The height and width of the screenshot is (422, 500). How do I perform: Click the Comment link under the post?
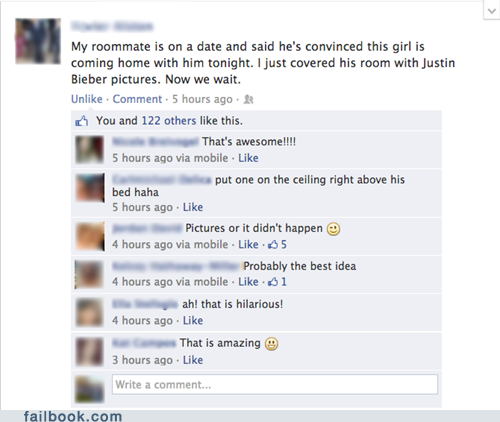tap(137, 99)
